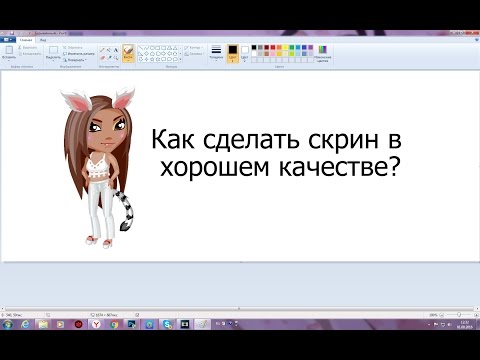Click the avatar girl image on canvas
Viewport: 480px width, 360px height.
pos(98,168)
